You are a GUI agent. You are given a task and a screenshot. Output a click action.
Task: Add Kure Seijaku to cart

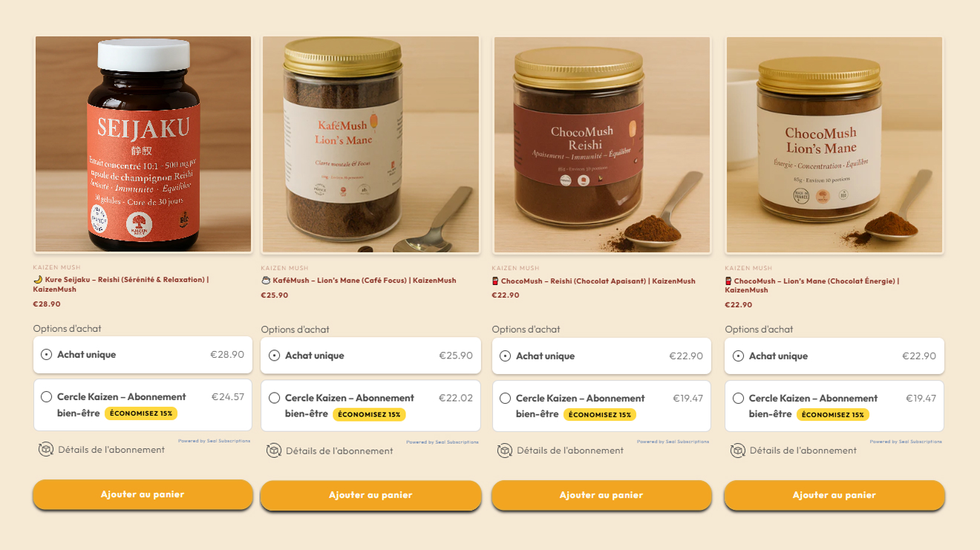tap(143, 494)
